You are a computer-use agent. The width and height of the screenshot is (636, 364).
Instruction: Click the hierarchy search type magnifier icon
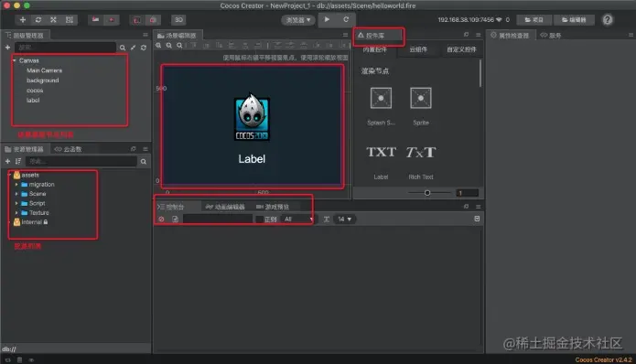click(x=122, y=48)
